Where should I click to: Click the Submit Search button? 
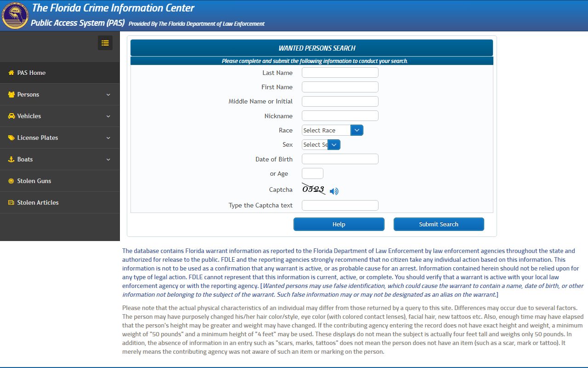439,224
